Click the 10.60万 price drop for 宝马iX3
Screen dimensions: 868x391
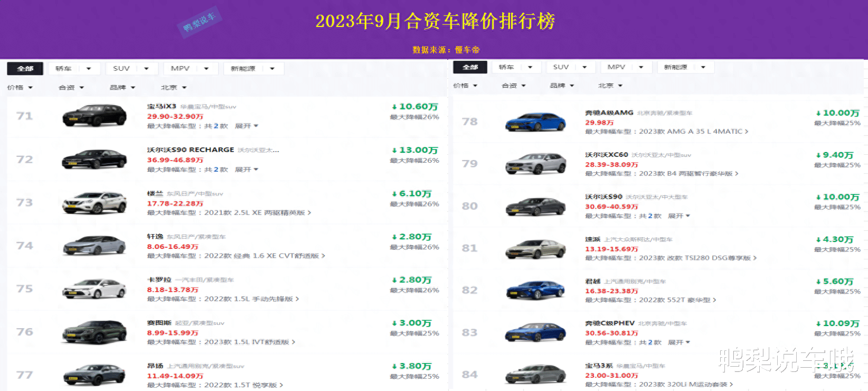point(414,107)
